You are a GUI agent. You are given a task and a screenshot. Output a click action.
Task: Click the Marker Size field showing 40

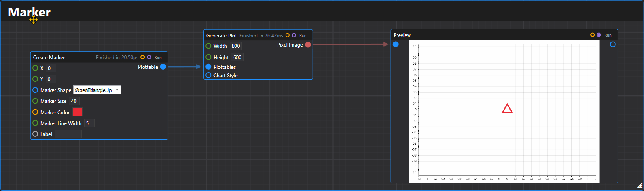pyautogui.click(x=74, y=101)
